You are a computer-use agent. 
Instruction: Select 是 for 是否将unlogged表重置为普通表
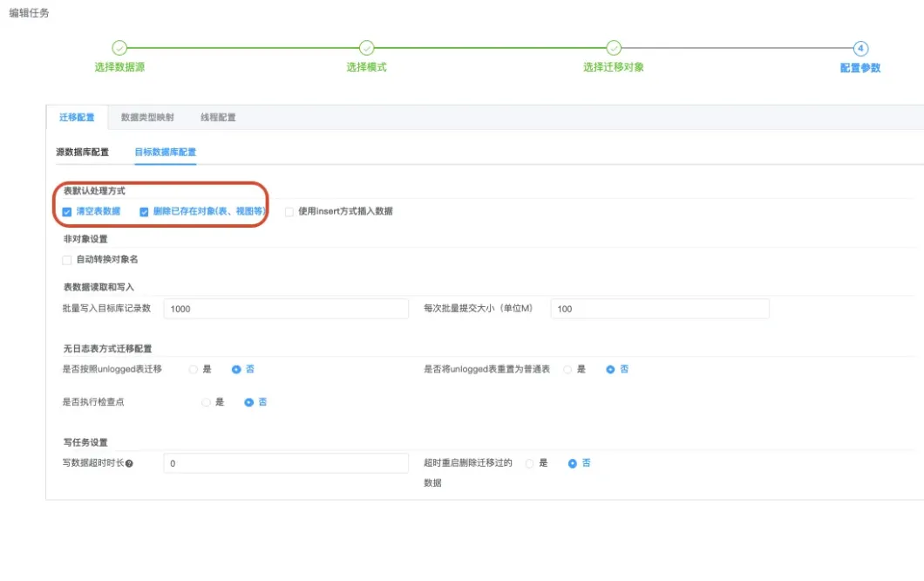(567, 369)
